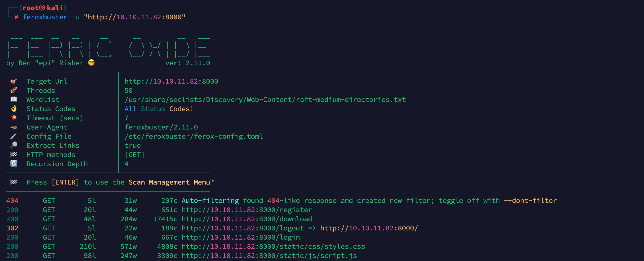Click the quoted URL in the command line
Viewport: 644px width, 261px height.
(x=135, y=17)
